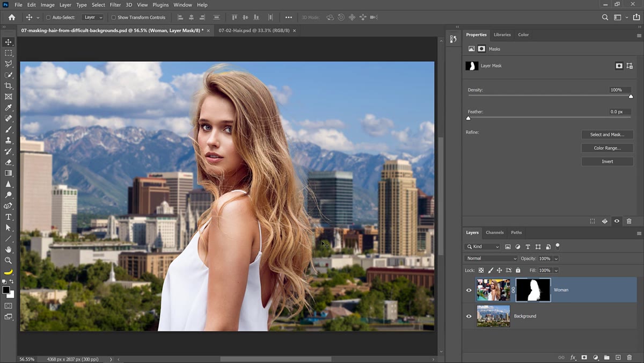The height and width of the screenshot is (363, 644).
Task: Select the Eyedropper tool
Action: coord(8,107)
